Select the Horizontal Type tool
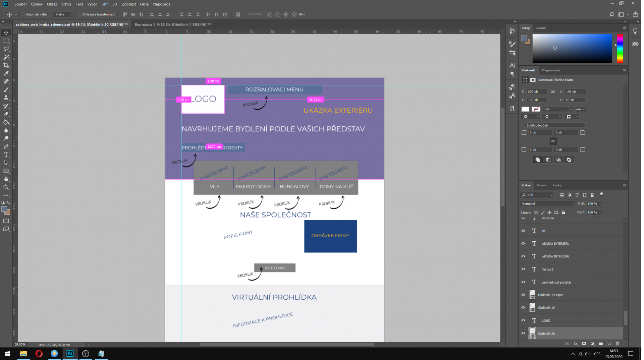The image size is (644, 360). (x=6, y=155)
